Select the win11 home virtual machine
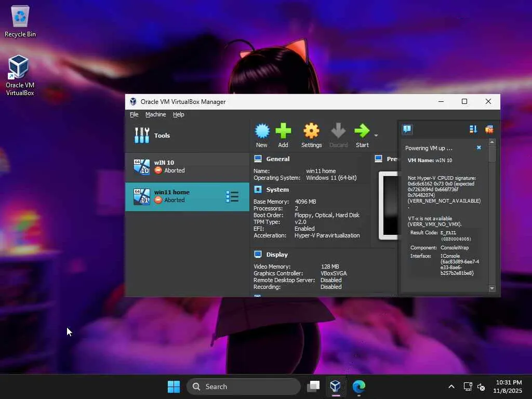This screenshot has width=532, height=399. pos(187,197)
